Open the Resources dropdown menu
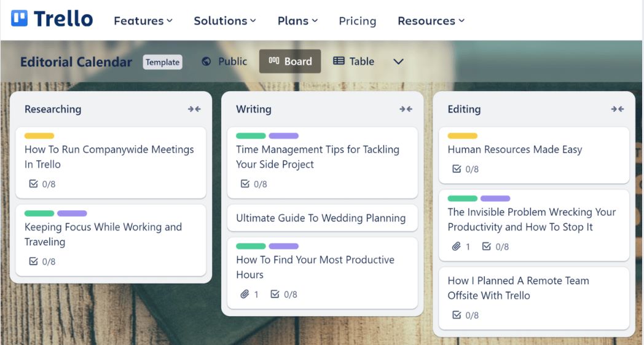Image resolution: width=644 pixels, height=345 pixels. click(x=431, y=20)
